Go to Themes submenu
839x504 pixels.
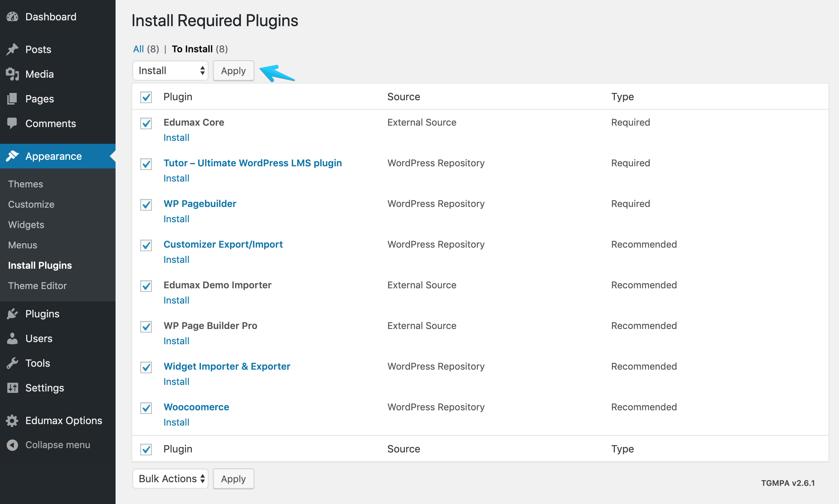25,184
